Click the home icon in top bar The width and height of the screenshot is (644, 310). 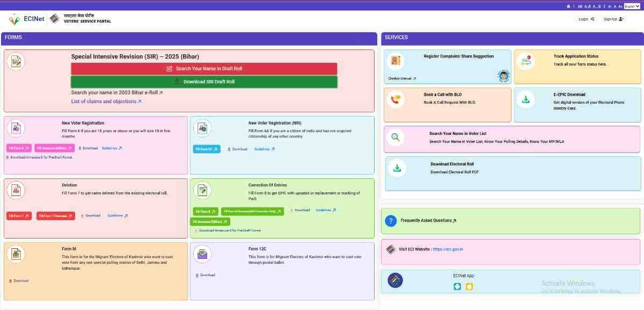click(x=568, y=6)
